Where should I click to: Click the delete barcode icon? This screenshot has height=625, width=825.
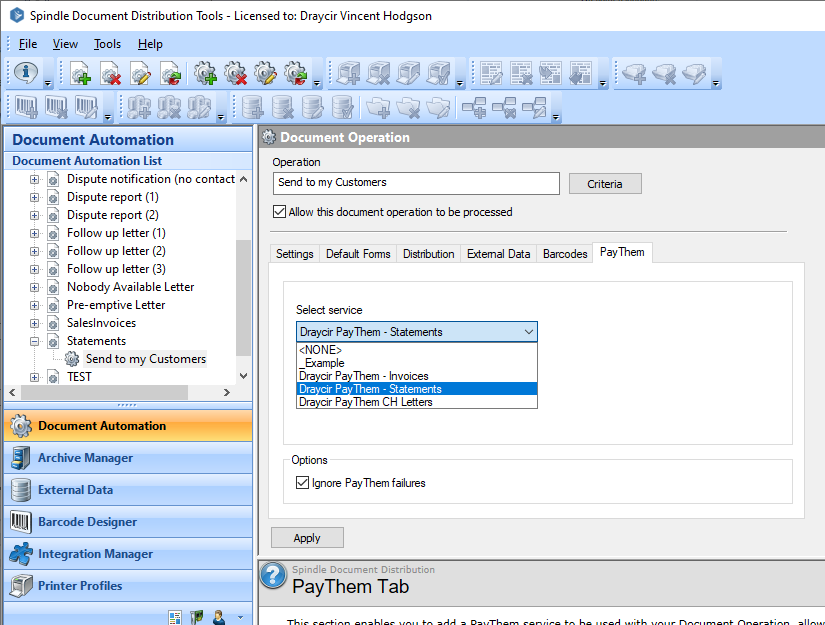(x=56, y=107)
